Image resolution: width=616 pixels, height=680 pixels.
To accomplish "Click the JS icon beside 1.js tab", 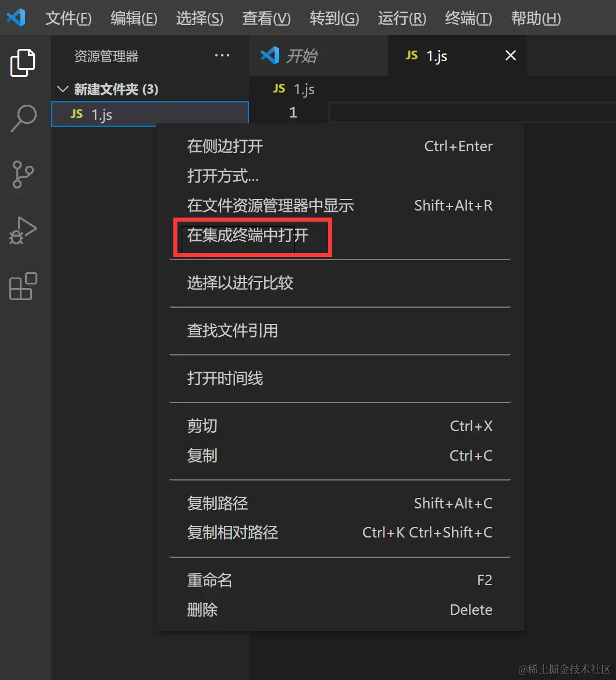I will (411, 55).
